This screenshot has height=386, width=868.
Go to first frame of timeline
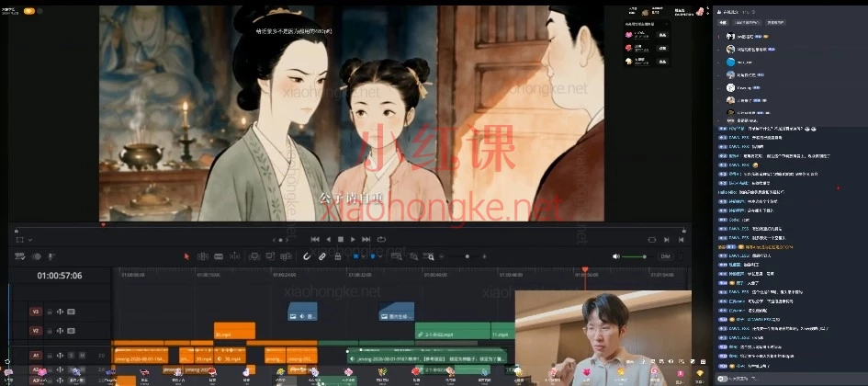315,239
